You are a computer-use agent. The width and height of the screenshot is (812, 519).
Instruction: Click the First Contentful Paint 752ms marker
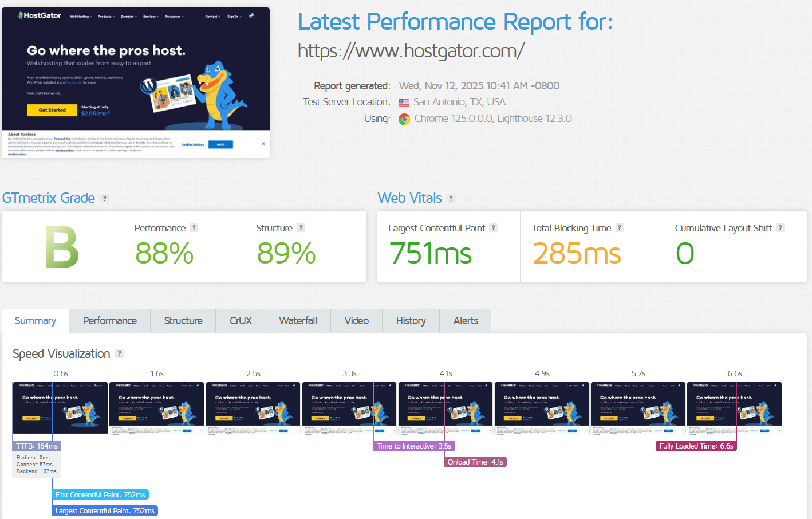click(100, 494)
